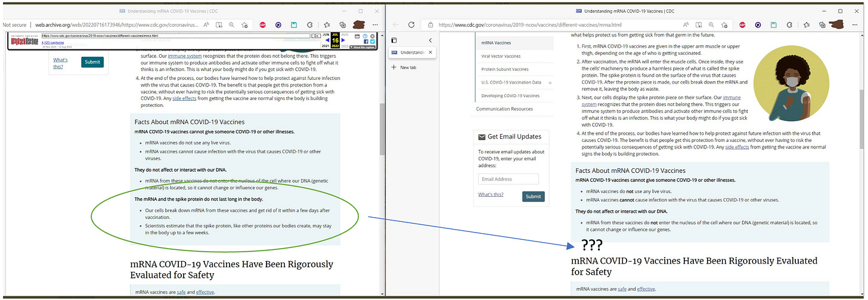Open Favorites list icon in left archive window

coord(327,25)
